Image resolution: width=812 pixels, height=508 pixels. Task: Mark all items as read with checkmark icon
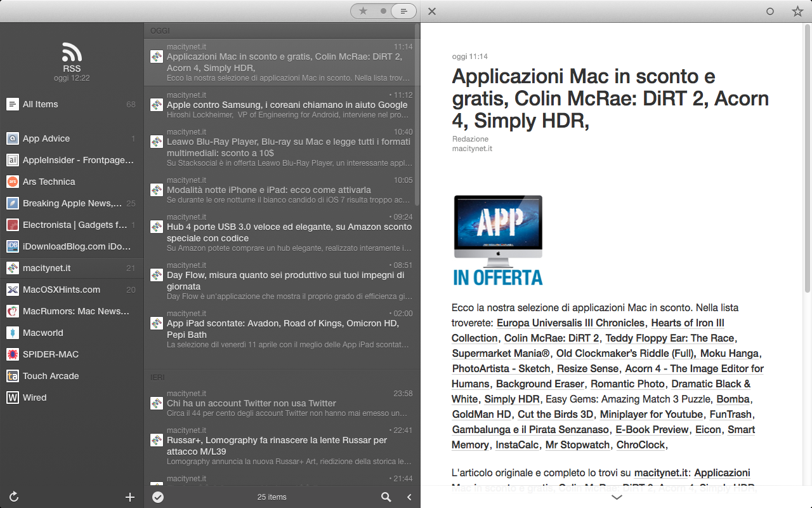[x=158, y=497]
